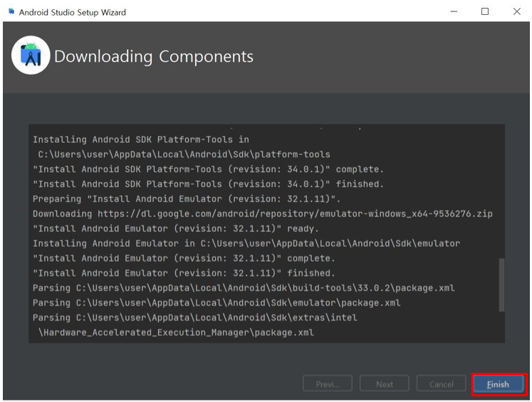This screenshot has height=402, width=532.
Task: Click the Finish button
Action: (498, 384)
